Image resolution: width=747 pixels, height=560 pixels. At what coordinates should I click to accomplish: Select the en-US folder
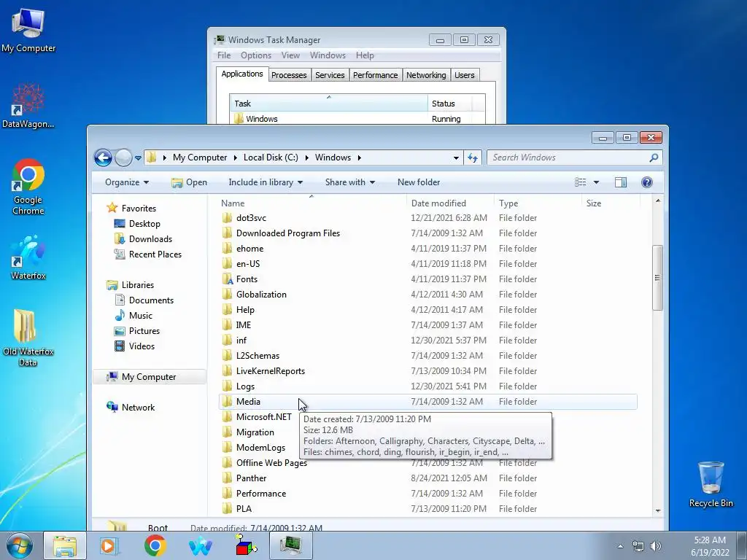tap(248, 264)
